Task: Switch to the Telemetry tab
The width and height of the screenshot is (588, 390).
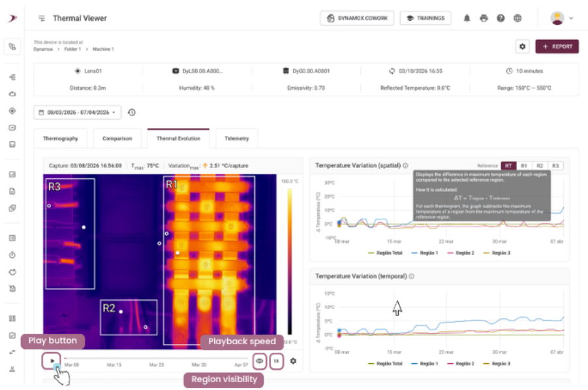Action: coord(237,138)
